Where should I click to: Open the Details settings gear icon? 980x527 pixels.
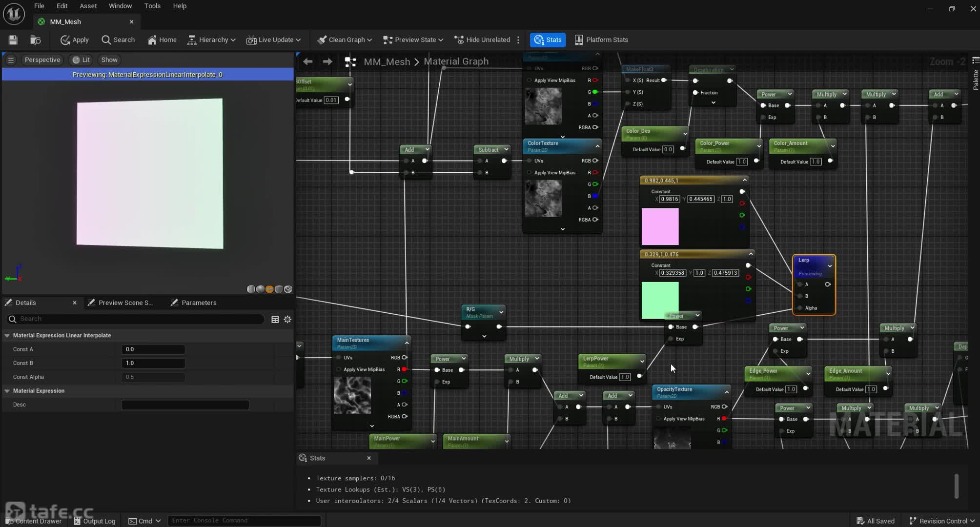point(288,319)
